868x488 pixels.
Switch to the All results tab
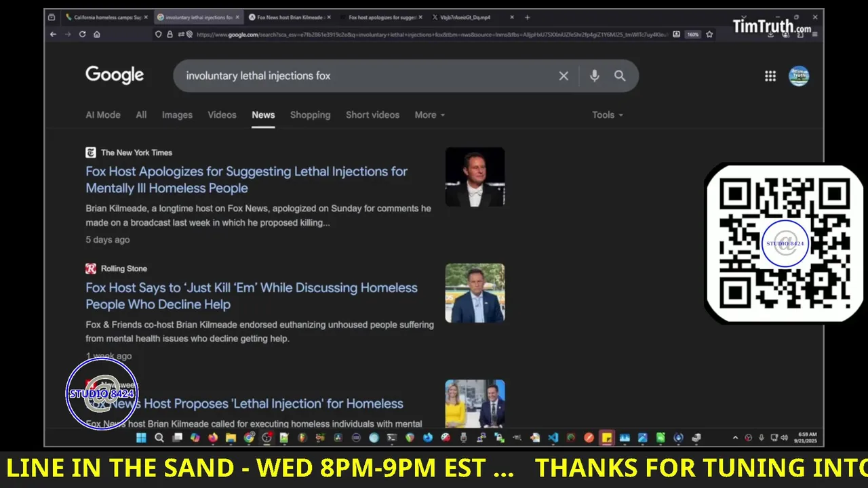141,115
